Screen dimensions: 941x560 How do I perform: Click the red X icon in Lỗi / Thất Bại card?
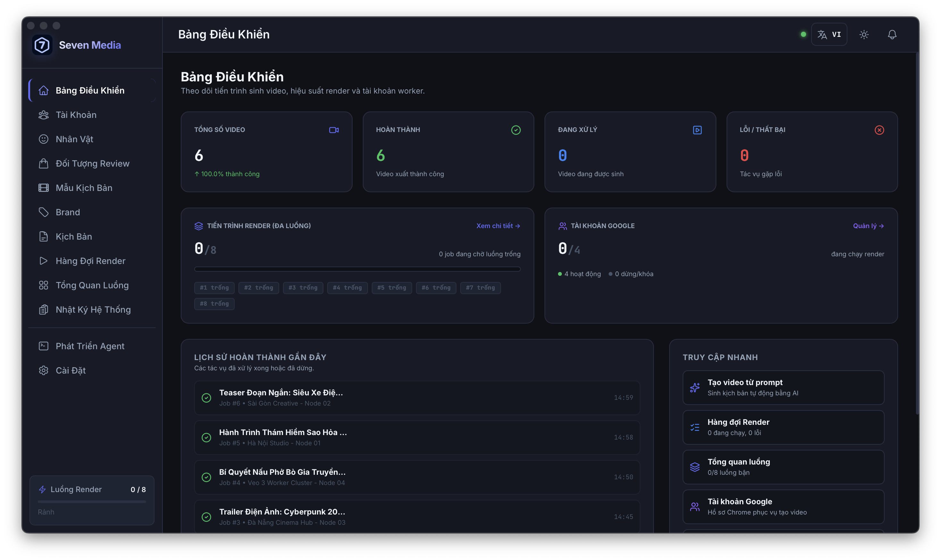(x=879, y=130)
